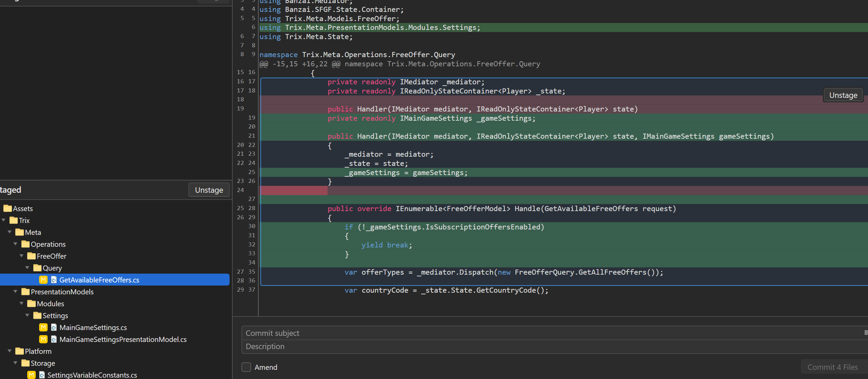Screen dimensions: 868x379
Task: Click the M status icon of GetAvailableFreeOffers.cs
Action: [43, 280]
